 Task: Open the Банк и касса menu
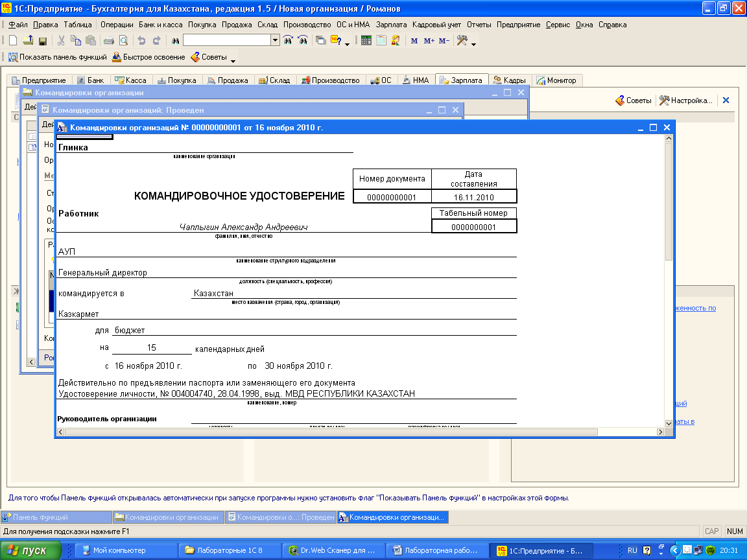coord(161,25)
